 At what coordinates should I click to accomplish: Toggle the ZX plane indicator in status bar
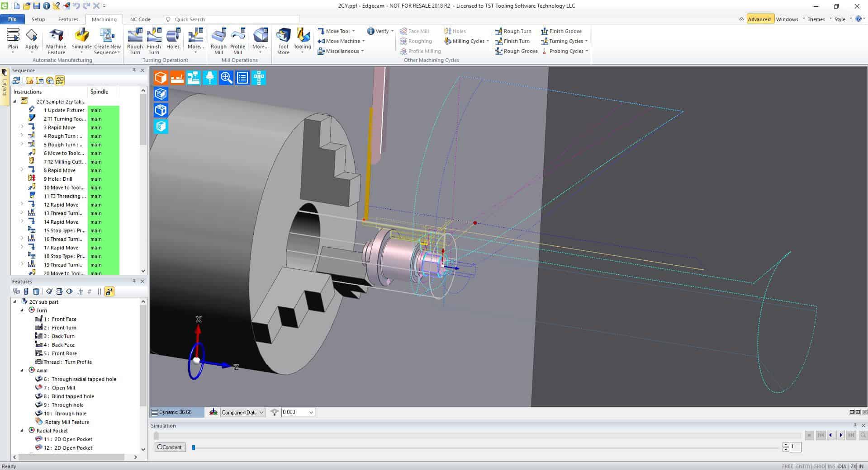[x=853, y=466]
